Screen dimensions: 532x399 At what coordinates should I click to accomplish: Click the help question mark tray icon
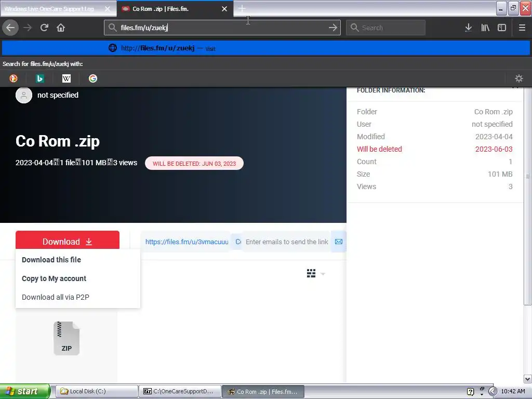click(470, 392)
